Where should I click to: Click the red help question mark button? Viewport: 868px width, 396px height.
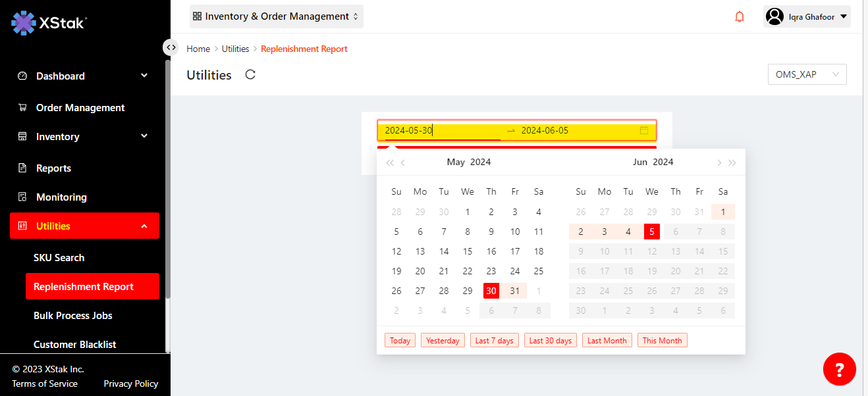(x=839, y=369)
